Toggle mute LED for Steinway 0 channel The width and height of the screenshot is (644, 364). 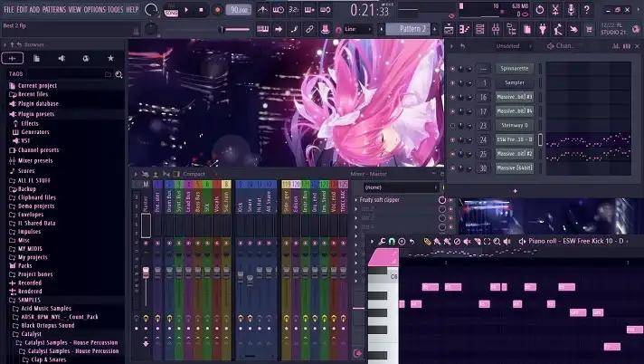(x=453, y=125)
